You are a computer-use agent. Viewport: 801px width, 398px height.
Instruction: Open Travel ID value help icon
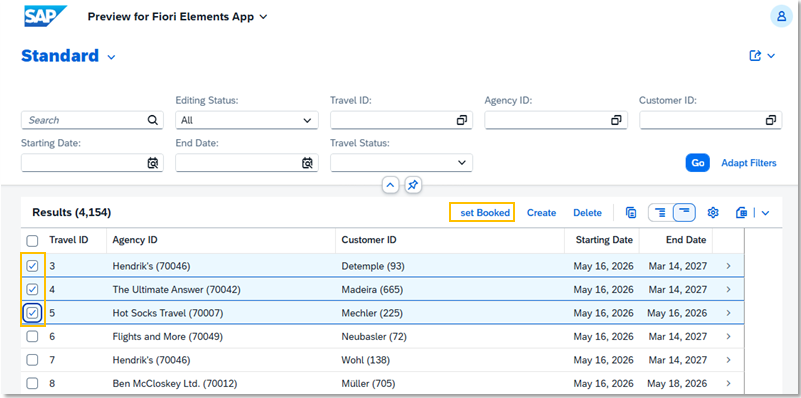[462, 120]
